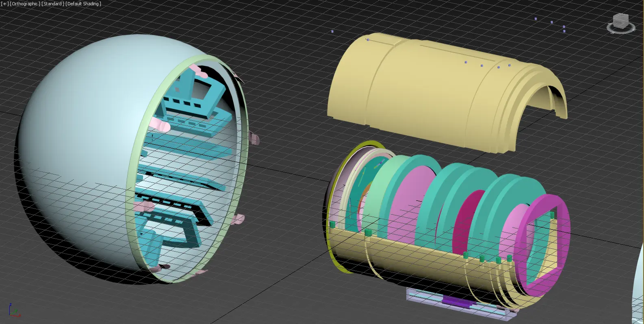Open the Default Shading viewport menu
The image size is (644, 324).
coord(83,4)
